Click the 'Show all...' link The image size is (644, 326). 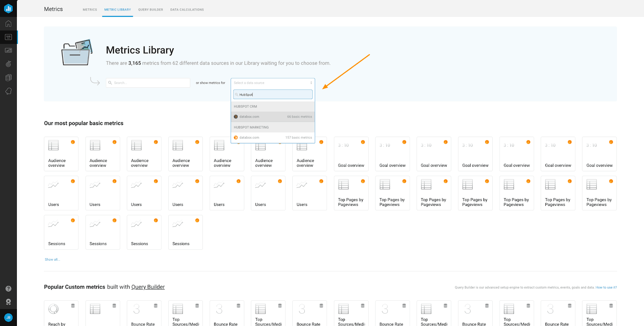tap(52, 260)
